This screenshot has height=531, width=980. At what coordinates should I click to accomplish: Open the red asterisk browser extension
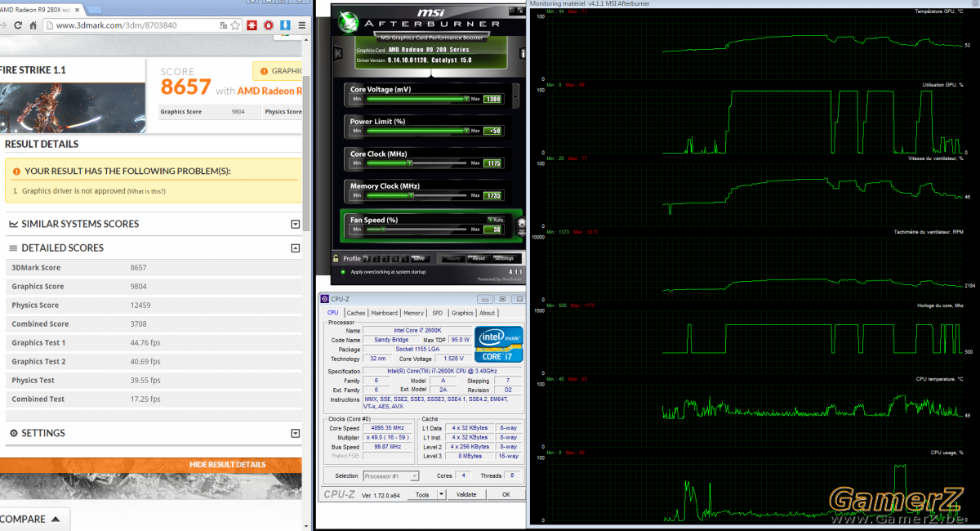tap(252, 25)
